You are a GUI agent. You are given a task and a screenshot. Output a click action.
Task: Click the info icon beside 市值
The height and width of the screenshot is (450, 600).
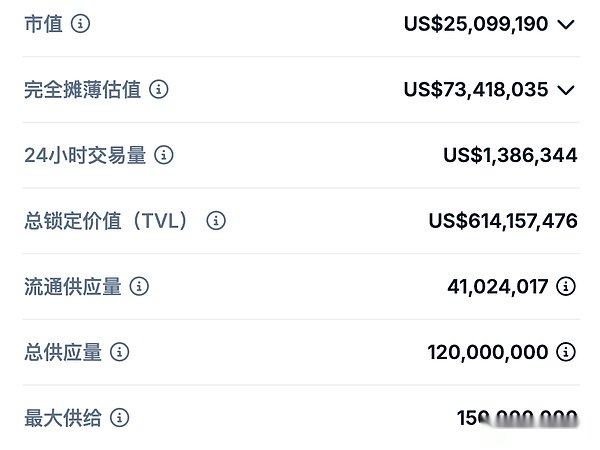80,24
